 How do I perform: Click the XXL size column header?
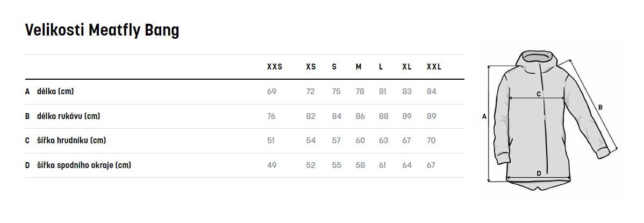point(434,67)
